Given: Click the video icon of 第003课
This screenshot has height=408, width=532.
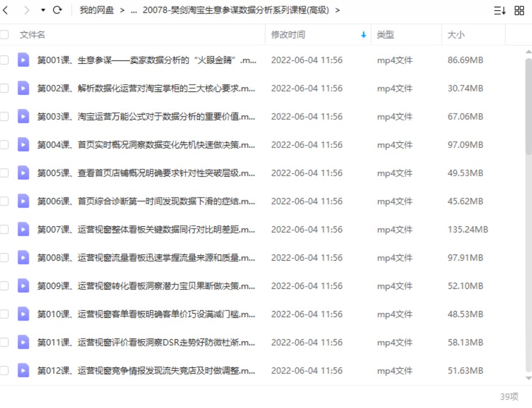Looking at the screenshot, I should click(23, 116).
